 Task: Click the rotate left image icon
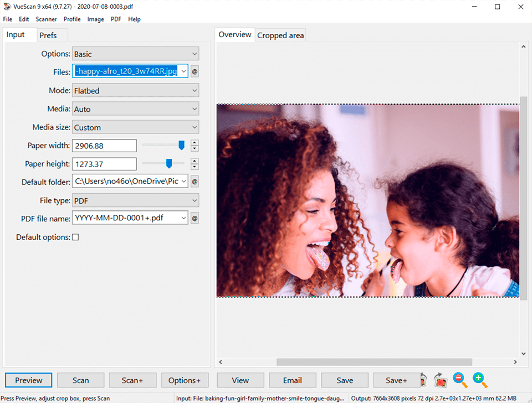[424, 380]
